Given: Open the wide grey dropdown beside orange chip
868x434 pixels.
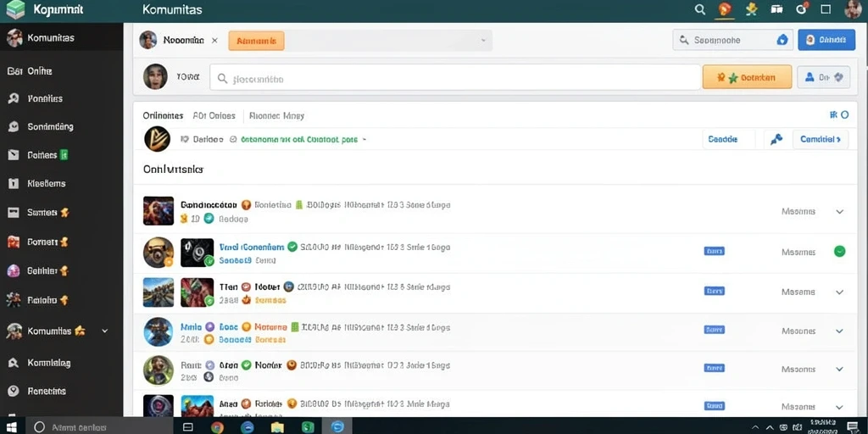Looking at the screenshot, I should (388, 41).
